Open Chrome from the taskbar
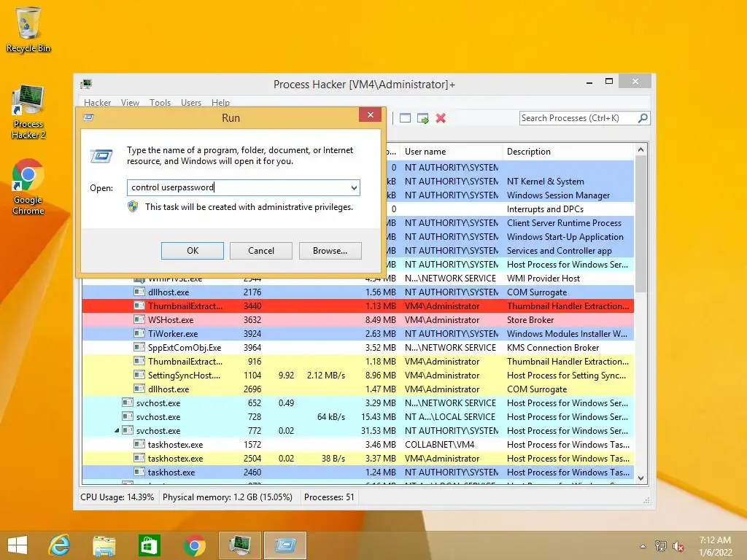The image size is (747, 560). pyautogui.click(x=194, y=545)
